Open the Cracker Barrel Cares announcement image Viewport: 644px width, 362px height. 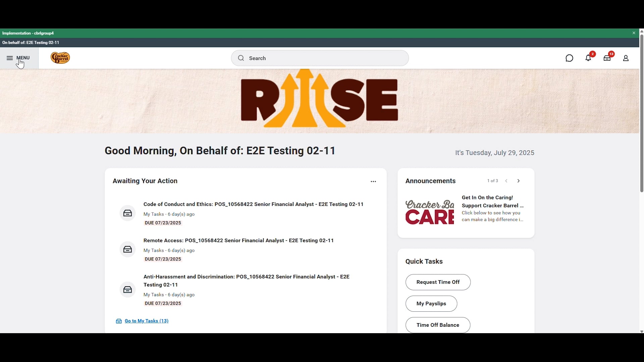429,213
